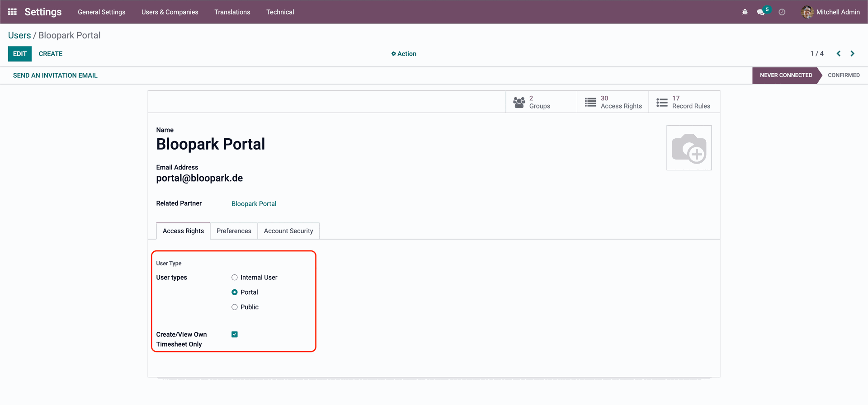Screen dimensions: 868x405
Task: Select Portal radio button
Action: [235, 292]
